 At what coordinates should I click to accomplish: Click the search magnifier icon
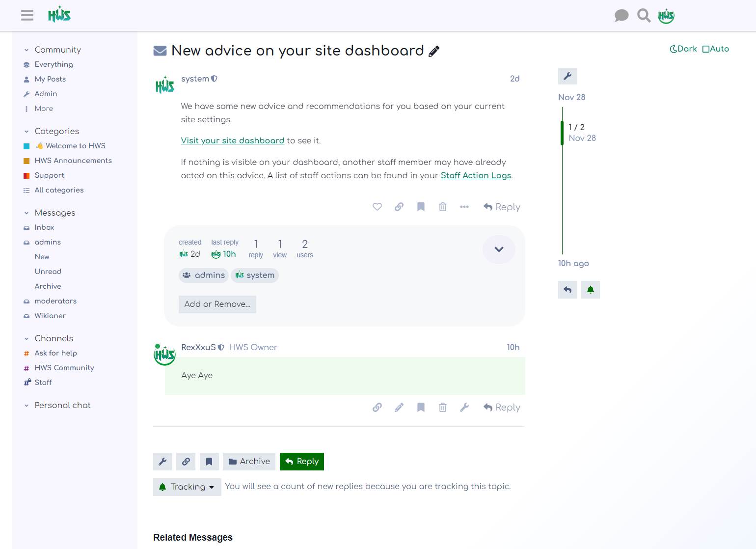pos(644,16)
